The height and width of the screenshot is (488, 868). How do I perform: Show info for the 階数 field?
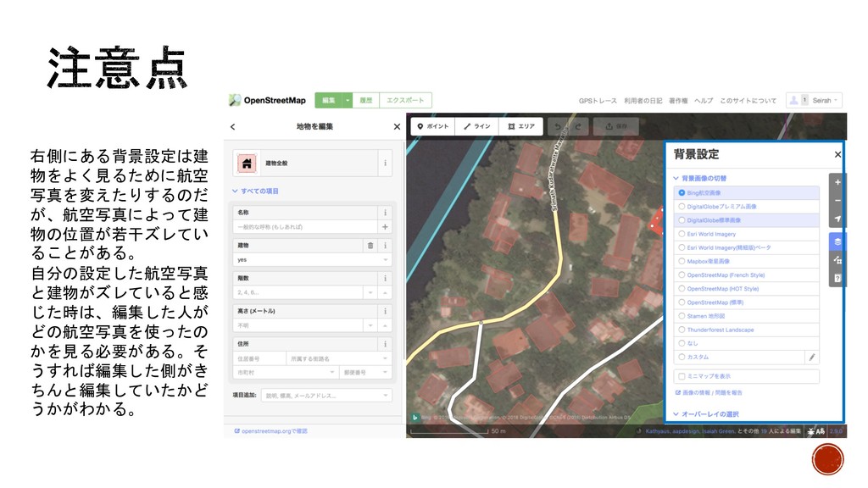[x=386, y=278]
